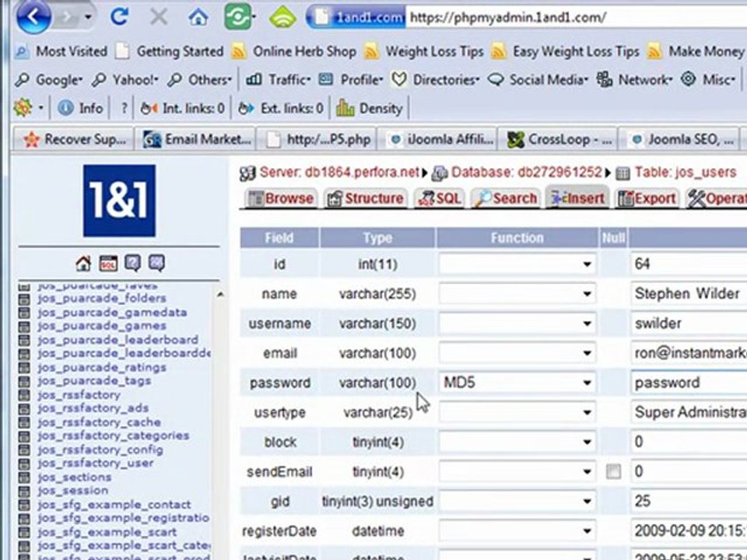Open the MD5 Function dropdown for password
Screen dimensions: 747x560
pos(517,383)
